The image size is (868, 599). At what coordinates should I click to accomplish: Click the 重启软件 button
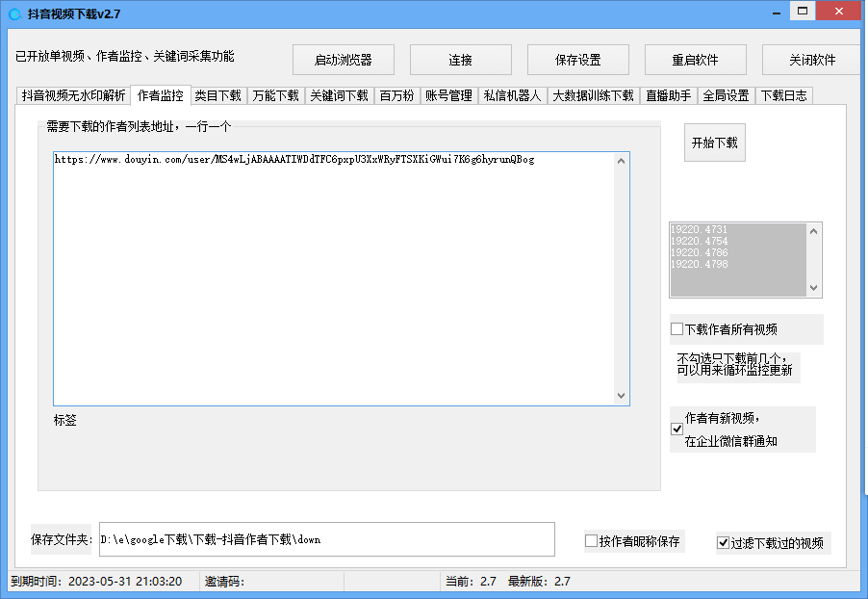(696, 60)
